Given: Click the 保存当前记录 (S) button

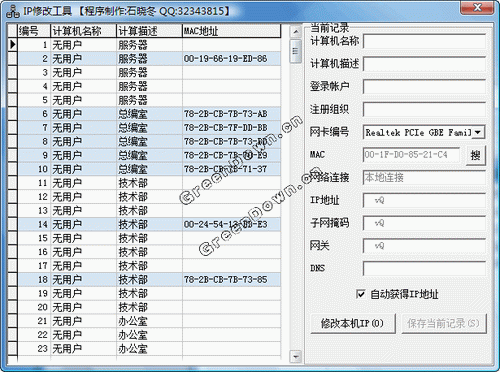Looking at the screenshot, I should tap(444, 323).
